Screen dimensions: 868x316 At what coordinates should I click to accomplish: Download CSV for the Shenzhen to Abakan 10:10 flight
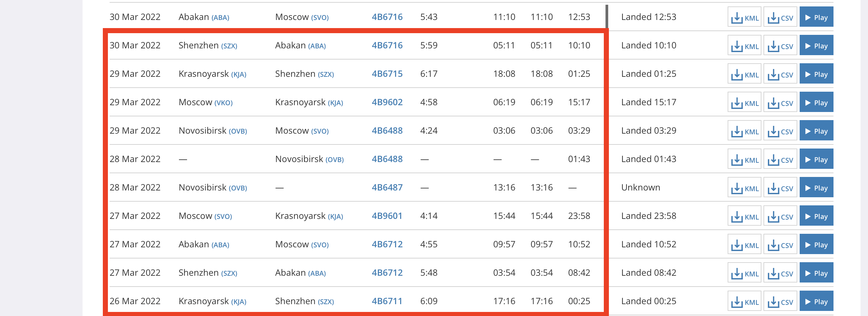click(x=780, y=45)
